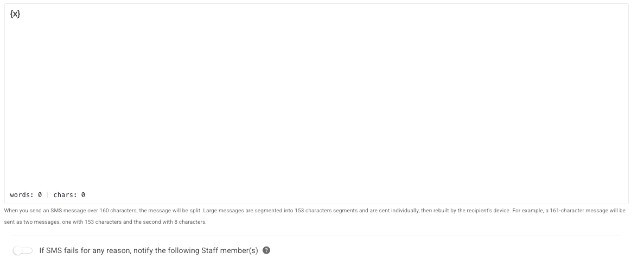Click the 'chars: 0' counter
Image resolution: width=644 pixels, height=265 pixels.
tap(69, 195)
